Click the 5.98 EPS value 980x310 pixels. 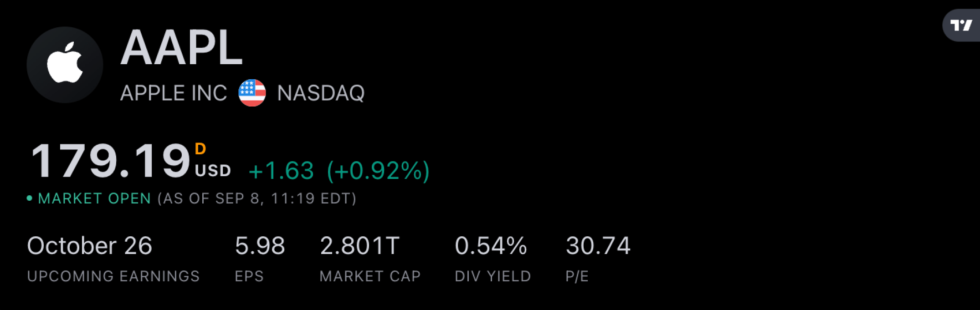260,246
